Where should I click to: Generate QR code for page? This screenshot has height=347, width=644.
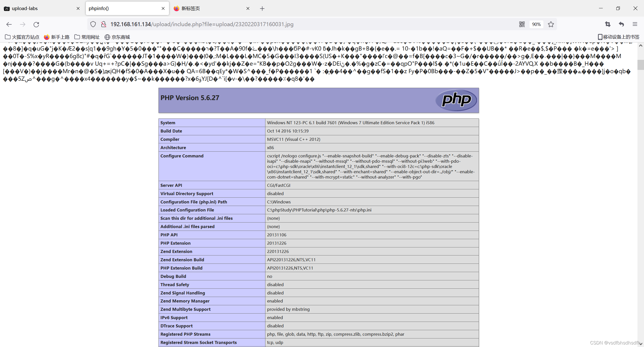tap(522, 24)
